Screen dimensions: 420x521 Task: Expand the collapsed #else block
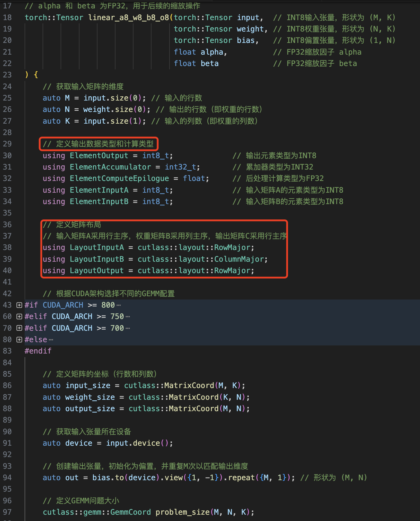[19, 340]
